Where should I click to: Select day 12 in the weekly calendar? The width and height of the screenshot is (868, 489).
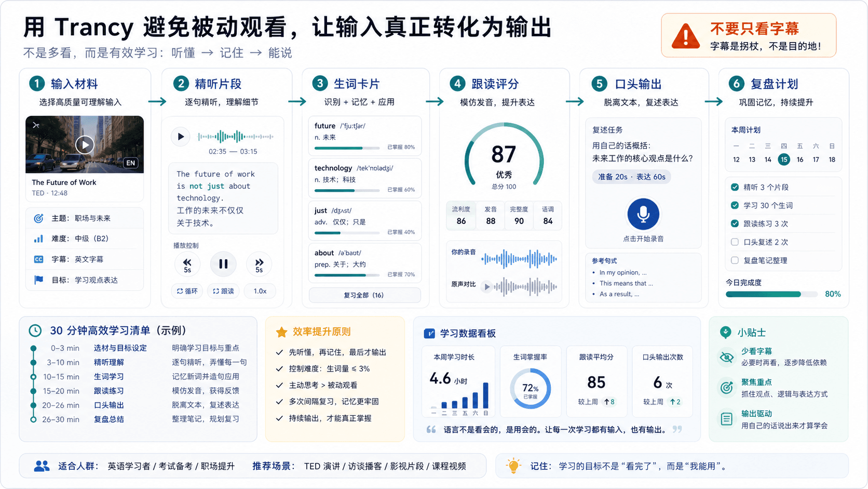[736, 160]
